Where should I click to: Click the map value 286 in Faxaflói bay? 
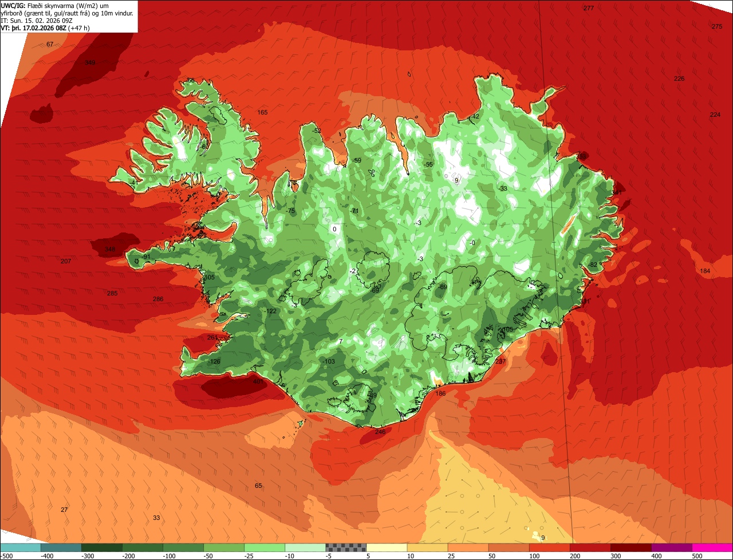coord(158,299)
